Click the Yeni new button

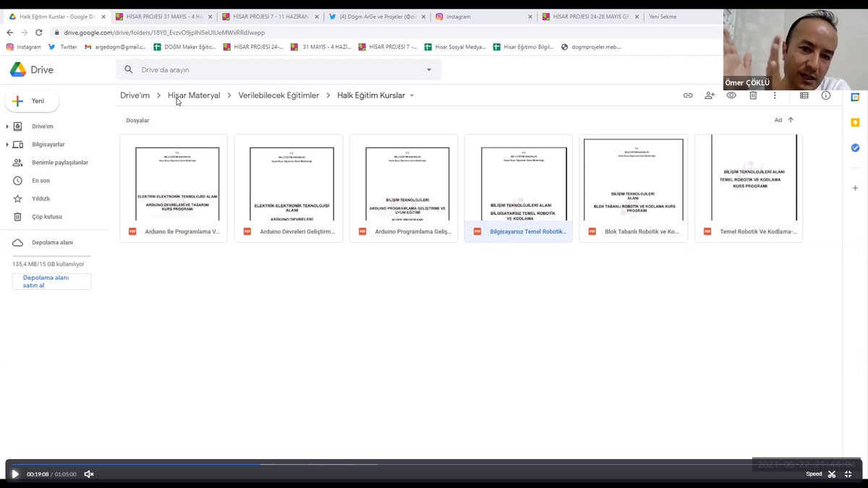coord(32,101)
